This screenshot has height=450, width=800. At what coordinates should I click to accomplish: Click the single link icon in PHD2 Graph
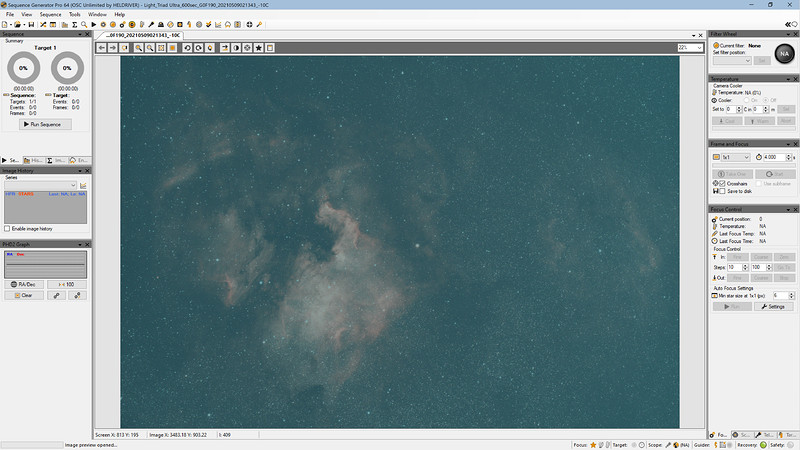pos(57,295)
